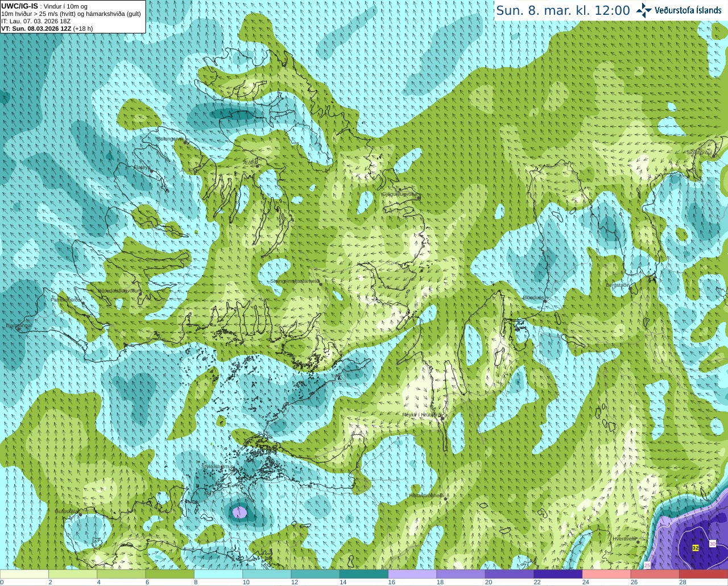Click the pale teal 10–12 m/s swatch
728x586 pixels.
click(267, 574)
